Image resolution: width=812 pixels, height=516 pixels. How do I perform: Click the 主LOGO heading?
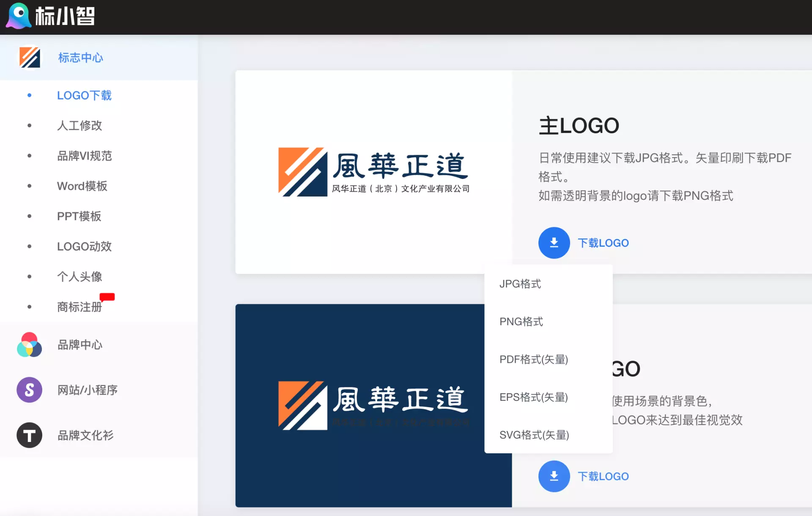click(x=579, y=126)
